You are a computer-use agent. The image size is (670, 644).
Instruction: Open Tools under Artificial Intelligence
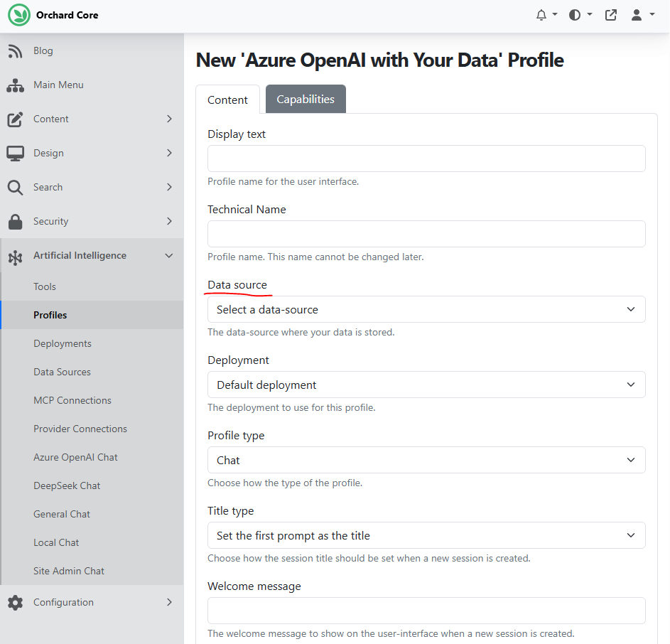(x=45, y=286)
